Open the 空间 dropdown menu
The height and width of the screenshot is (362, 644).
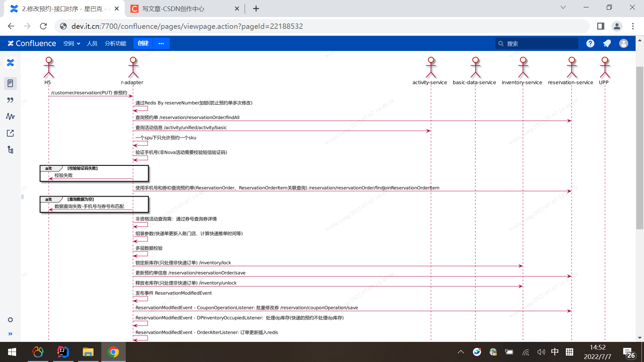(x=71, y=44)
